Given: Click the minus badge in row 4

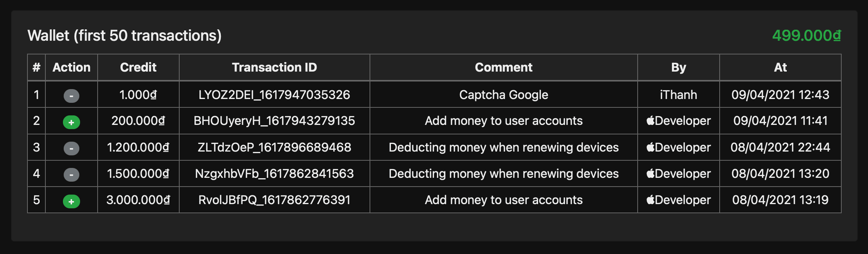Looking at the screenshot, I should [x=71, y=174].
